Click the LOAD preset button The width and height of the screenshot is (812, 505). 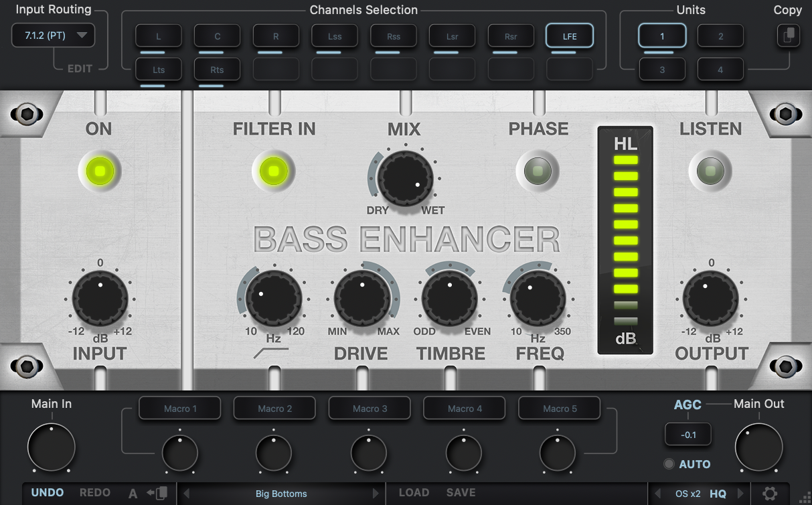click(414, 493)
